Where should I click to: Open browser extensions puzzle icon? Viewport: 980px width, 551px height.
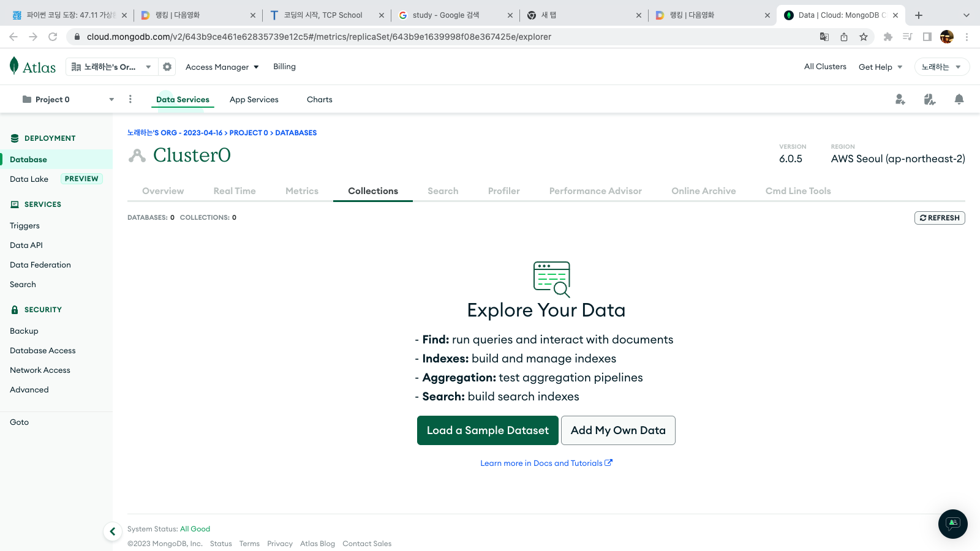tap(888, 37)
